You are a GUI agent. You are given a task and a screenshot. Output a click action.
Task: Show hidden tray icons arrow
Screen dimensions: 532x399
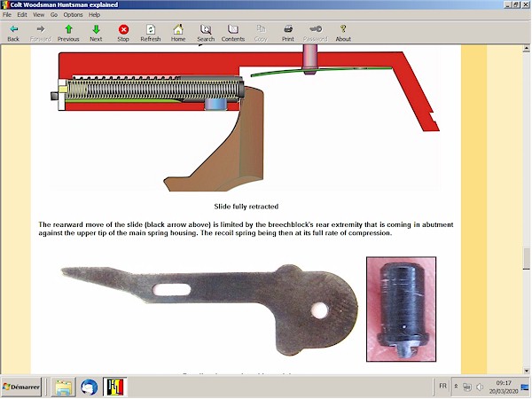456,387
